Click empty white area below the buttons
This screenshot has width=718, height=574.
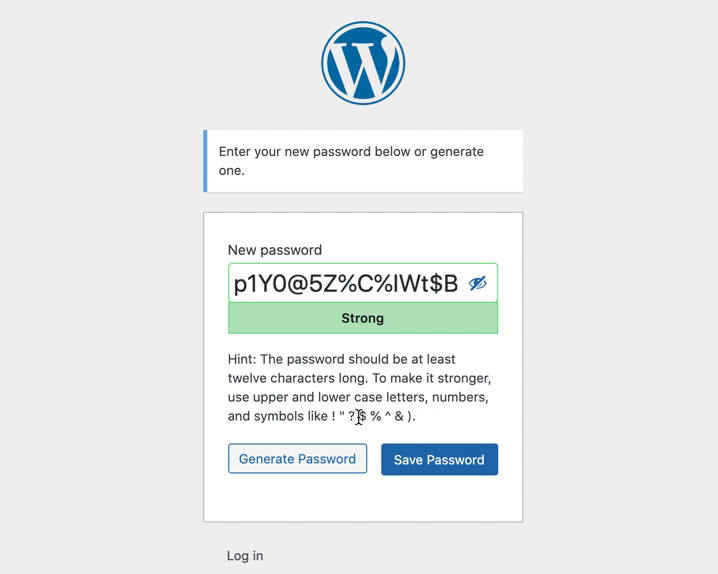(363, 499)
